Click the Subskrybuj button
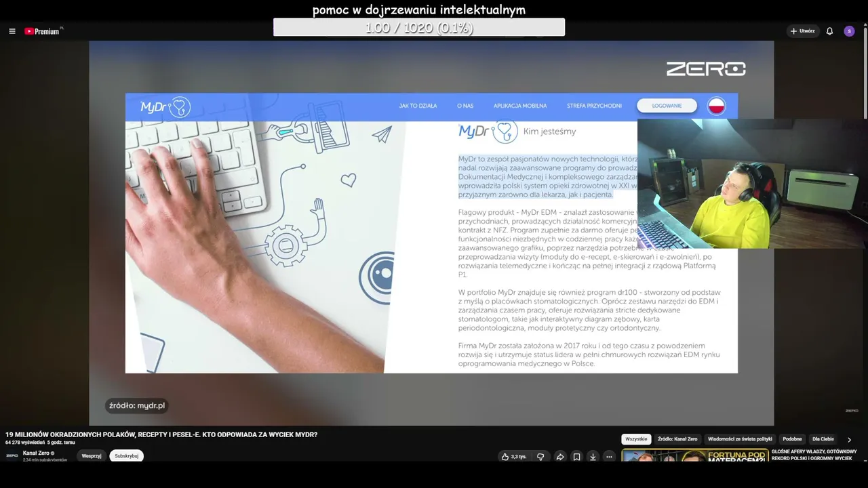 click(126, 456)
